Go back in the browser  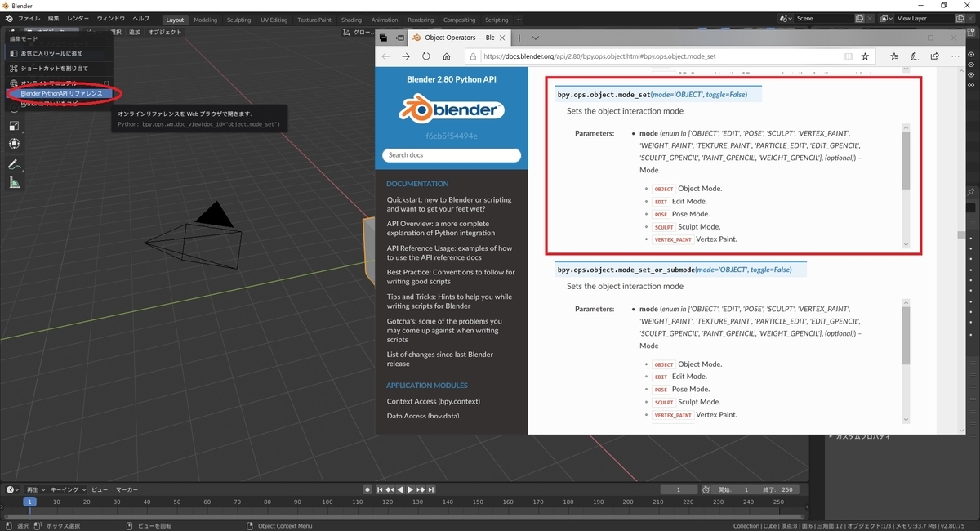385,56
